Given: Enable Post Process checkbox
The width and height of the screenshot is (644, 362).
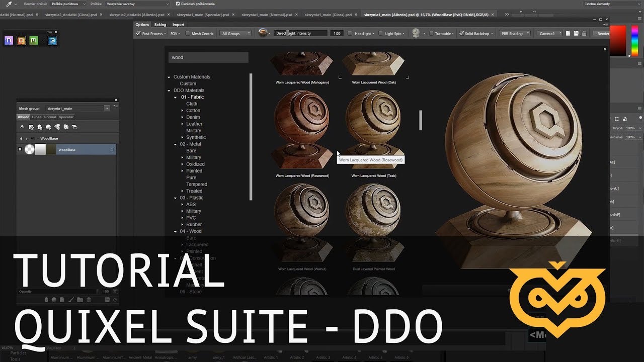Looking at the screenshot, I should pos(138,34).
